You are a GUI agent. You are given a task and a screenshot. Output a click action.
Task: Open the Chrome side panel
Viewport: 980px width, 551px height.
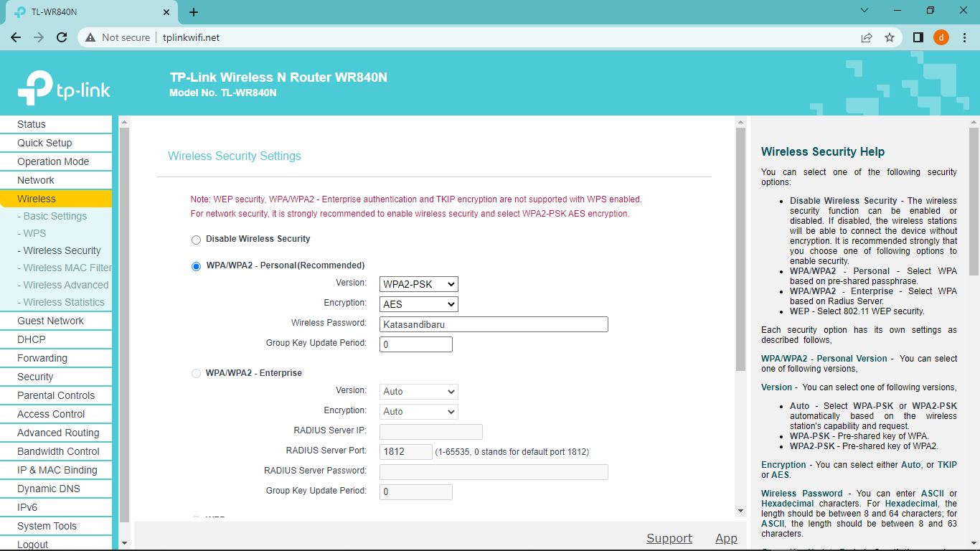(x=918, y=37)
